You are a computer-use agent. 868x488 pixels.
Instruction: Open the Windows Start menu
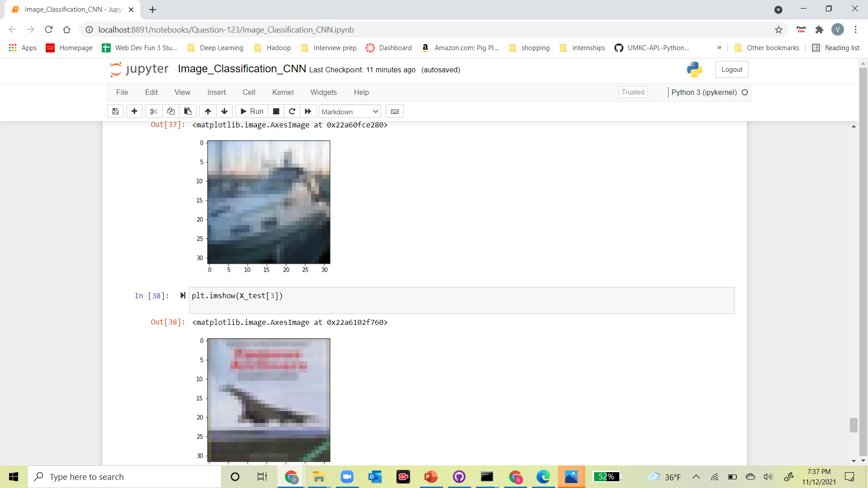pyautogui.click(x=14, y=477)
